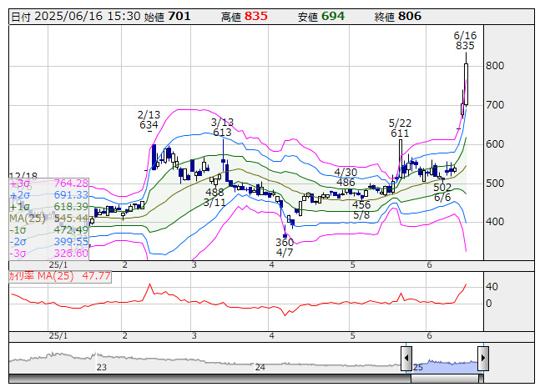Click the 25 year marker in overview

[418, 367]
